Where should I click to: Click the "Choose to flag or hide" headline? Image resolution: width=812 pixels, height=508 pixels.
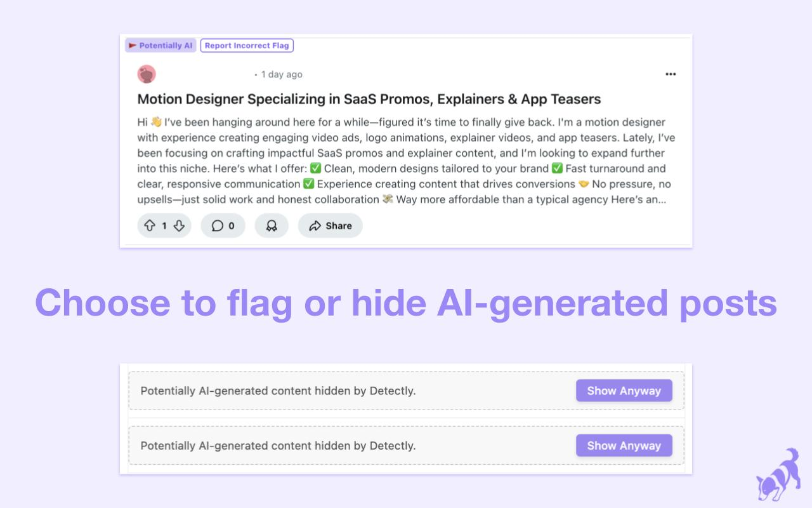tap(406, 303)
